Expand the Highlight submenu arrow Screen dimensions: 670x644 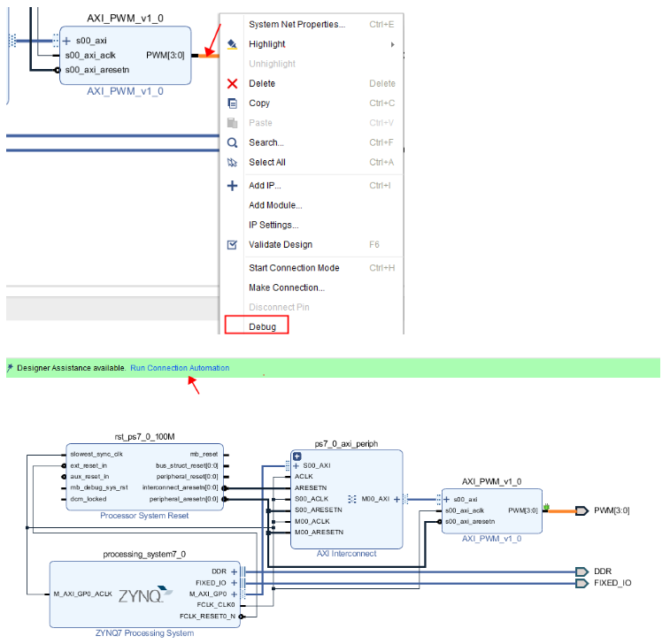pos(393,44)
